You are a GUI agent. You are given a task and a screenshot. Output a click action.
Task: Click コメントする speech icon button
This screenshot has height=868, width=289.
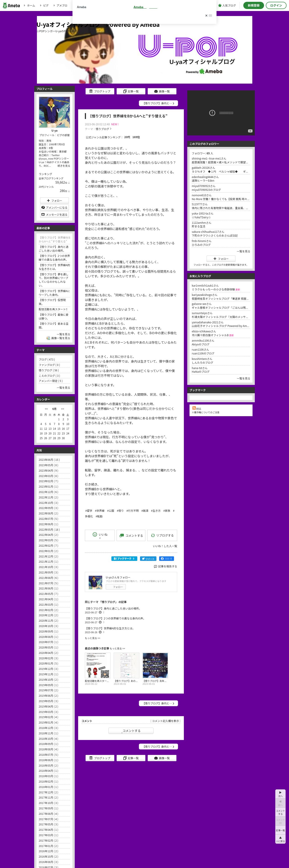tap(131, 535)
